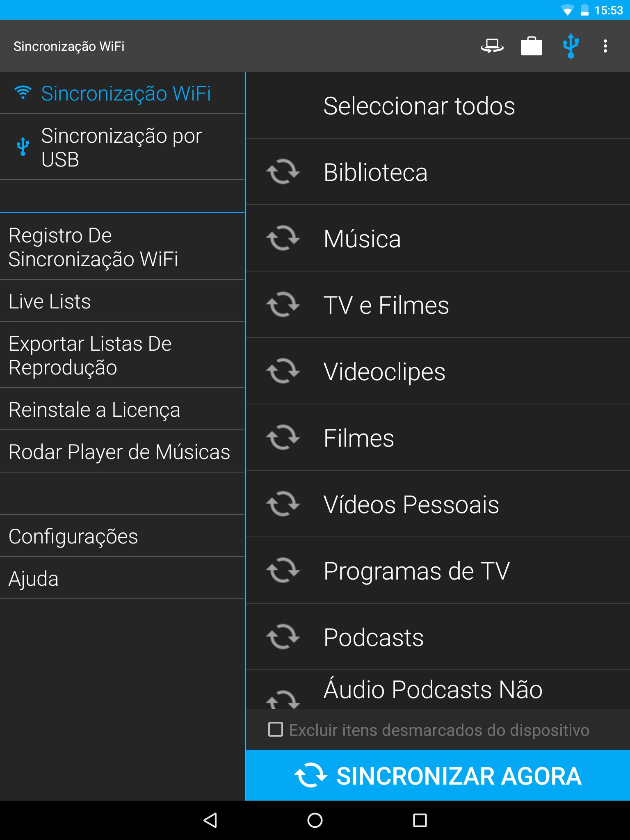Select the Biblioteca label
630x840 pixels.
coord(375,172)
